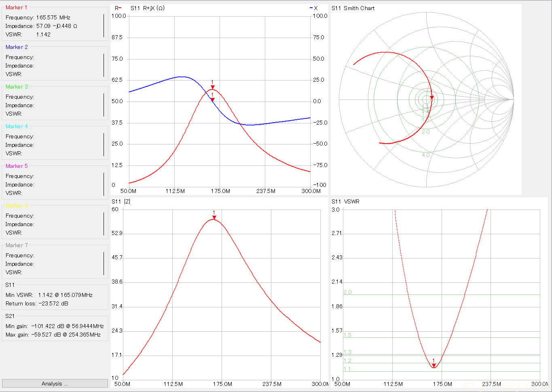The image size is (552, 392).
Task: Click marker 1 on the S11 |Z| plot
Action: [x=214, y=218]
